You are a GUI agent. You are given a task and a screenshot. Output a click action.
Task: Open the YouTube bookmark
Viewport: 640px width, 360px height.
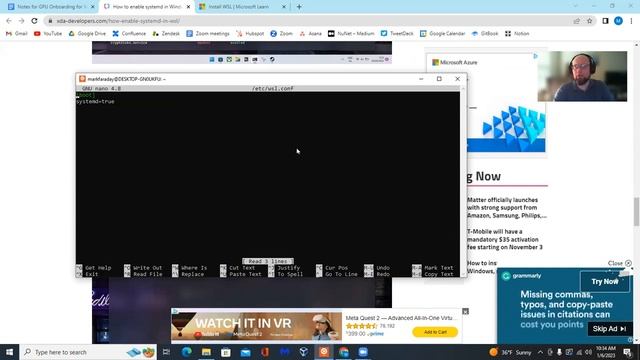click(48, 33)
